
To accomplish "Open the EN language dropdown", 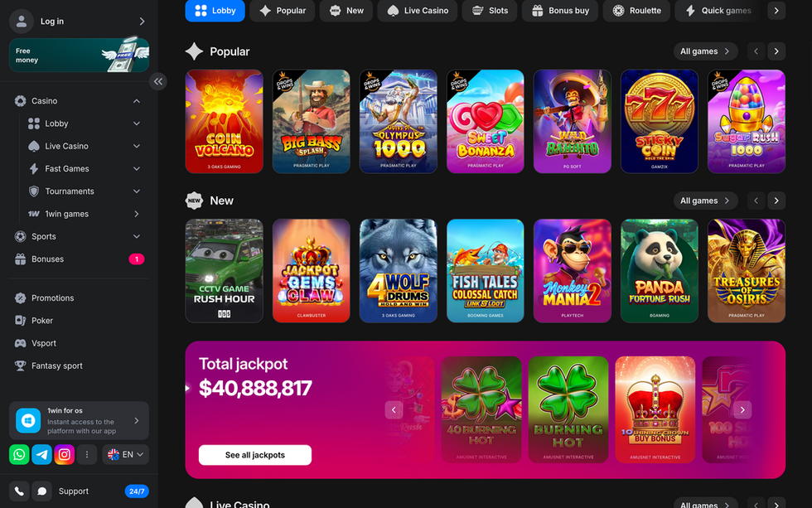I will click(126, 455).
